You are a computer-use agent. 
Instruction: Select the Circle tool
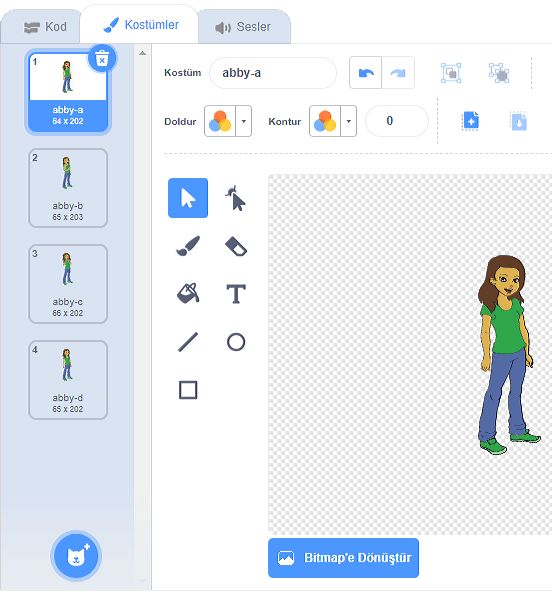click(x=236, y=342)
